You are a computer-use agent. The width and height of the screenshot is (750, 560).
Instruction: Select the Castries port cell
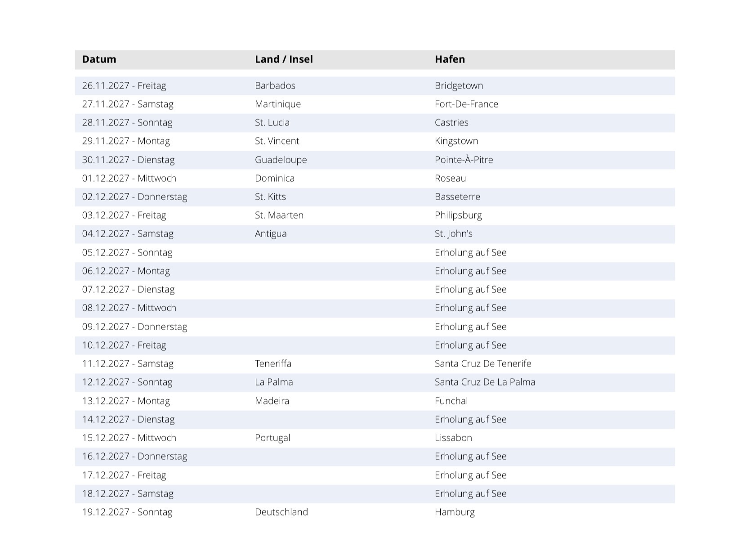tap(451, 122)
